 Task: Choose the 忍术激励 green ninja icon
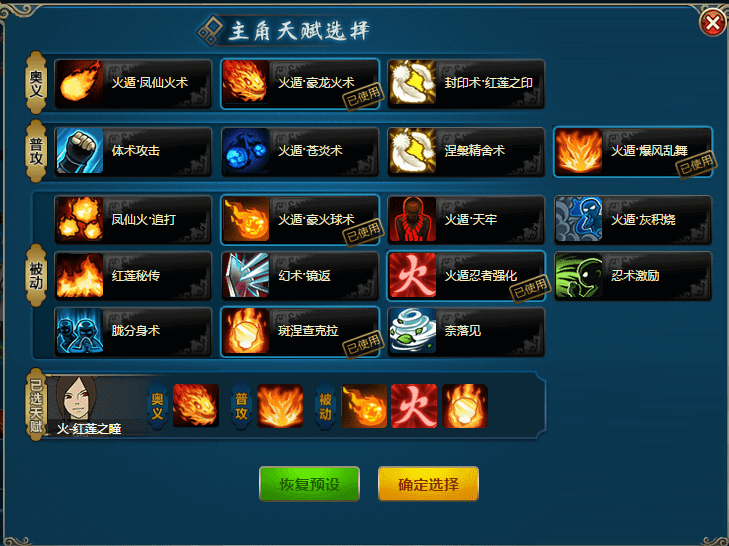[578, 275]
